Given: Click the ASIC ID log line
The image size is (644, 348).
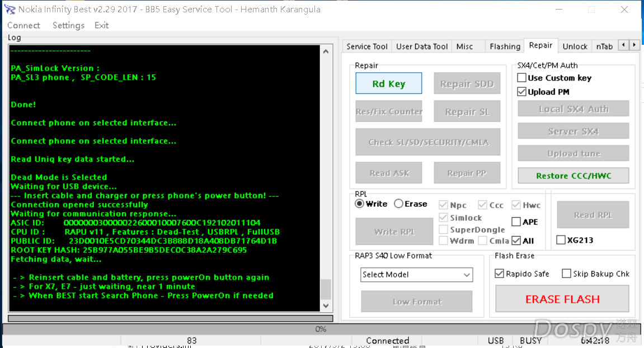Looking at the screenshot, I should tap(135, 223).
